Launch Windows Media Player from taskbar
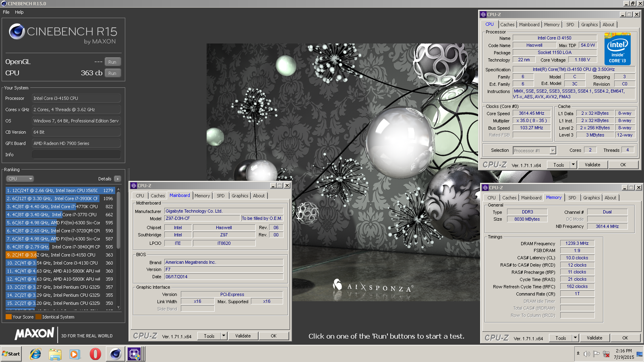The image size is (644, 362). point(75,354)
